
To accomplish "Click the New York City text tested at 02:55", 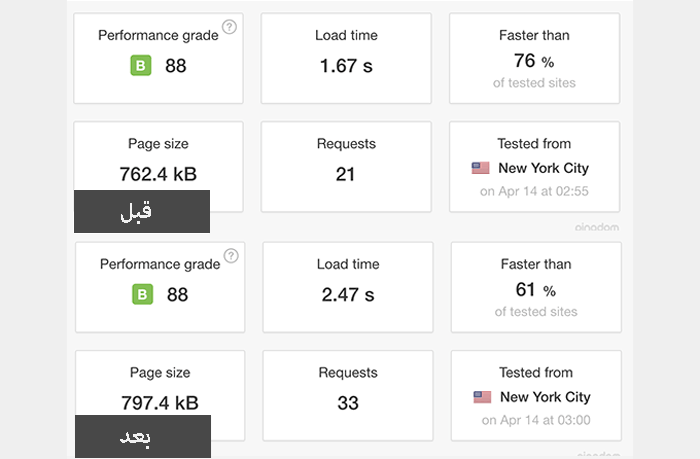I will coord(543,168).
